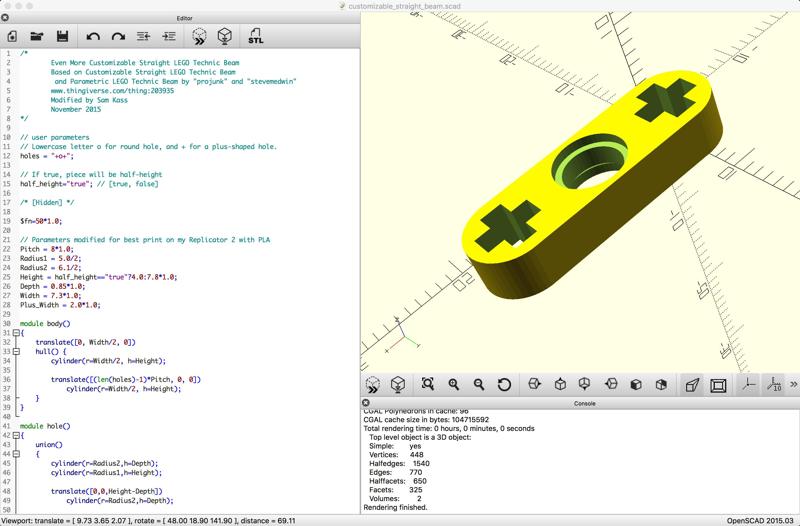Open a file with the folder icon
Viewport: 800px width, 526px height.
pos(37,36)
